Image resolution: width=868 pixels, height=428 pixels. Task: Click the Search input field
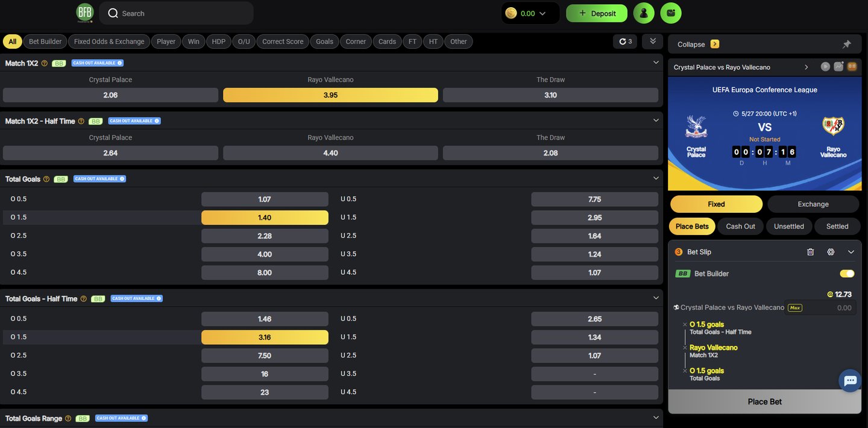(x=176, y=13)
